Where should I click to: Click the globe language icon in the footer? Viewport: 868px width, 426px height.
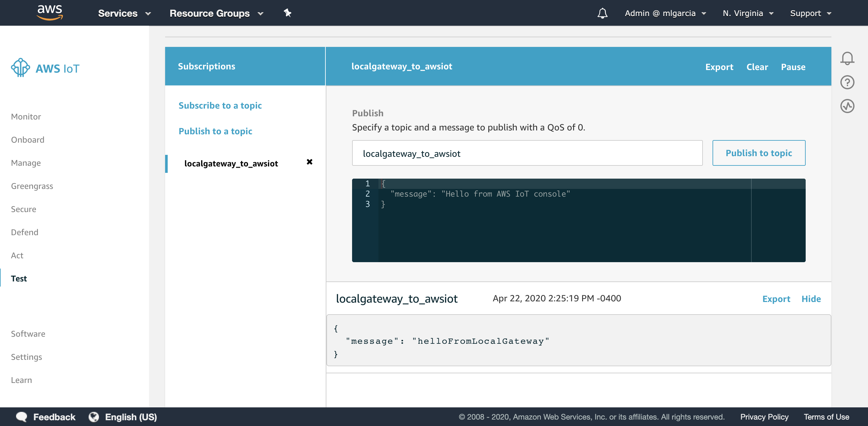(94, 417)
